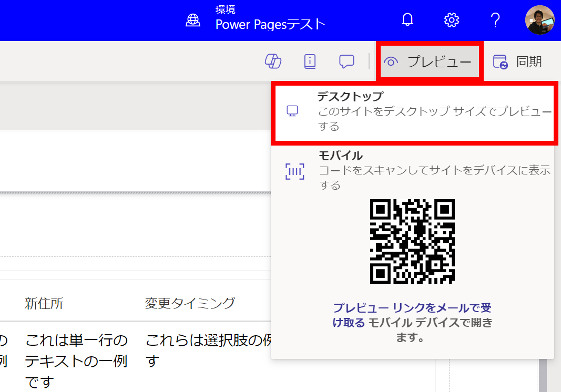
Task: Open the feedback chat bubble icon
Action: click(346, 61)
